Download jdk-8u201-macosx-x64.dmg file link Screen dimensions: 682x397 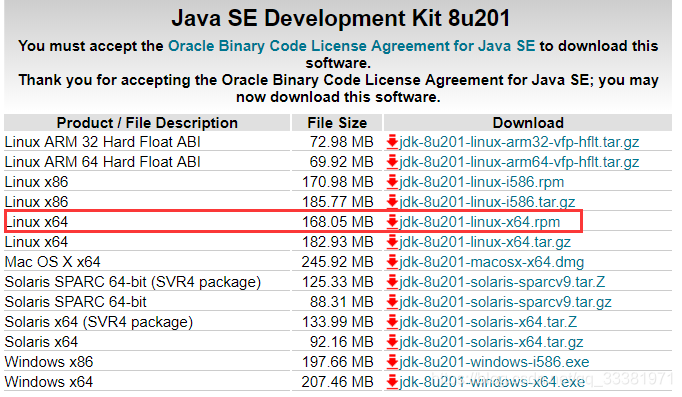coord(491,262)
